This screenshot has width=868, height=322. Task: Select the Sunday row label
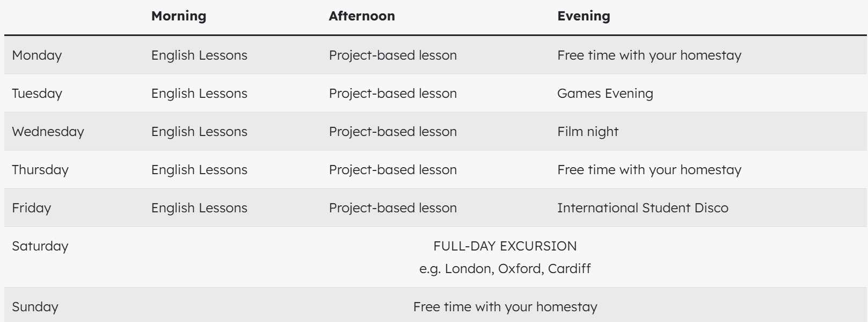point(35,307)
